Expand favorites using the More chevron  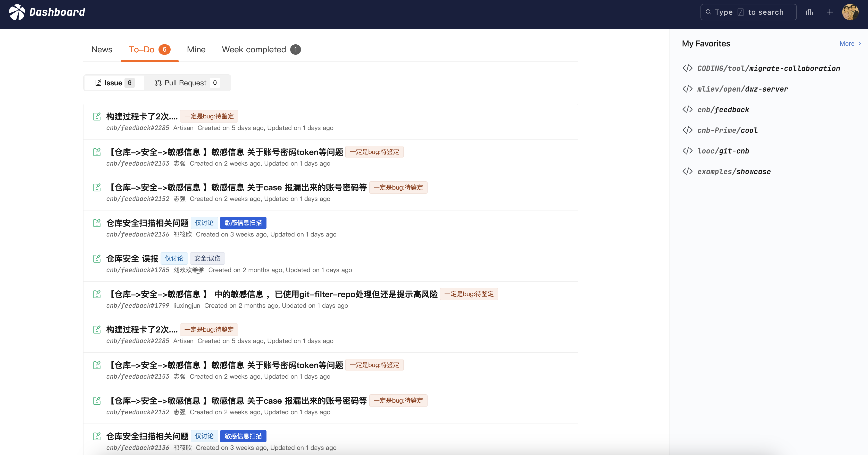[860, 44]
